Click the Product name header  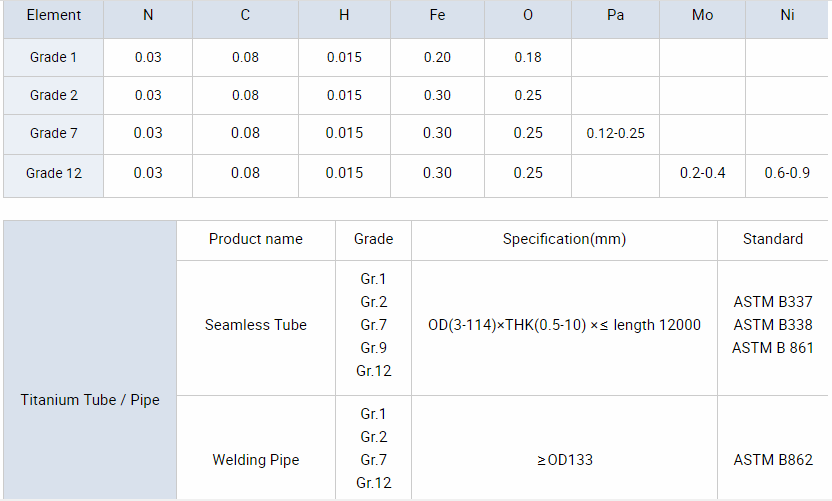[255, 239]
